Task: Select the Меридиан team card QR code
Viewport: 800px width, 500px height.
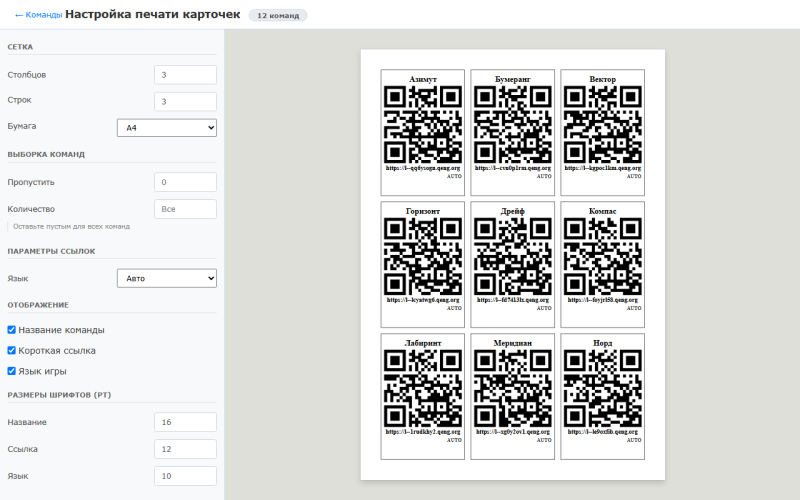Action: [513, 389]
